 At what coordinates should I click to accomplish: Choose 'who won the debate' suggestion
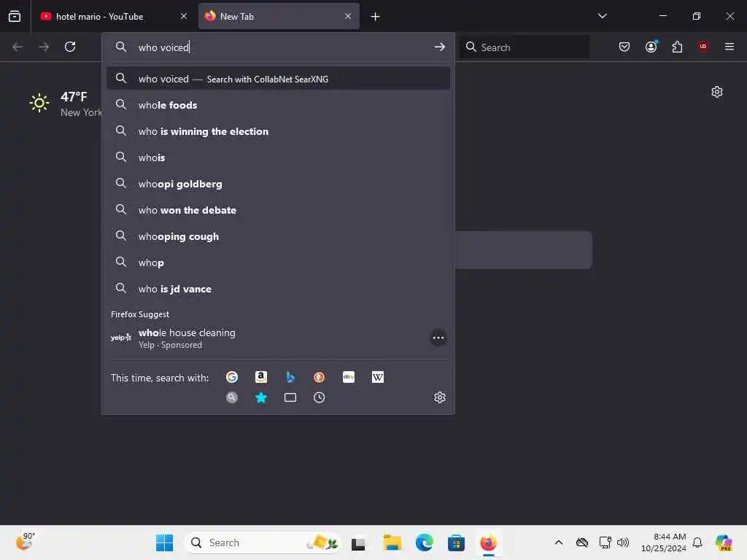pyautogui.click(x=278, y=210)
